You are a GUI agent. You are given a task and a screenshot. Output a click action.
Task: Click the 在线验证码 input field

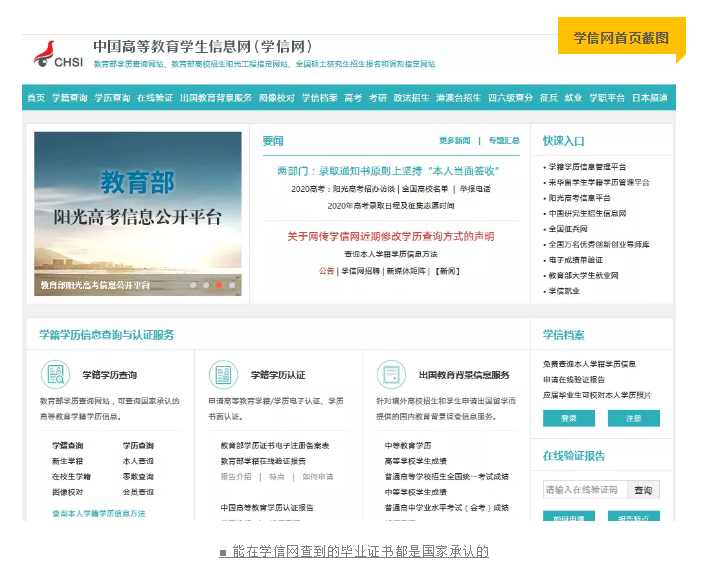pos(585,490)
